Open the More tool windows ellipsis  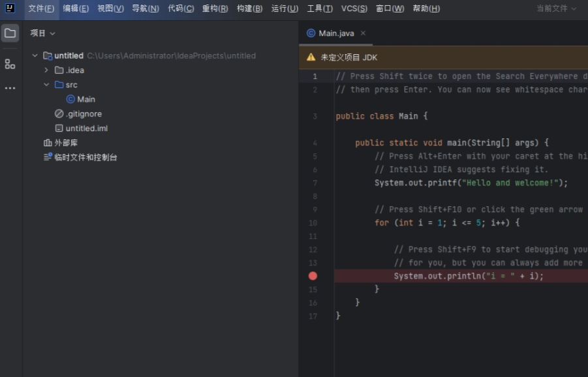click(10, 88)
